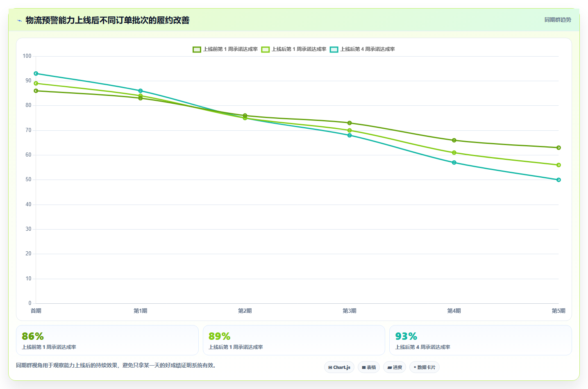Click the teal data point at 第4期 (57)
This screenshot has width=588, height=389.
pos(454,162)
